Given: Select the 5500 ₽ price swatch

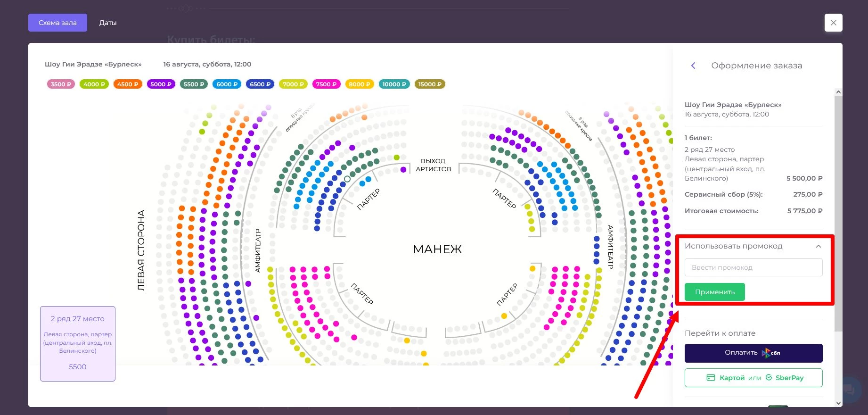Looking at the screenshot, I should point(194,84).
